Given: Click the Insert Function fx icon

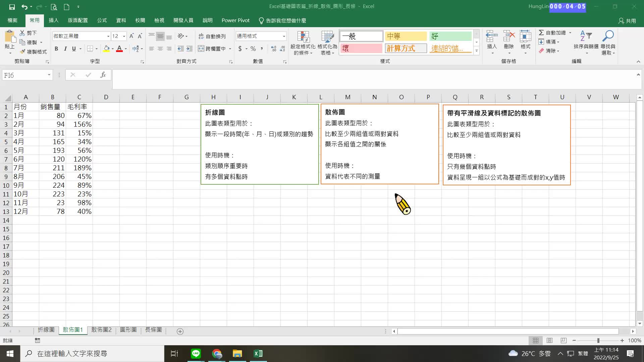Looking at the screenshot, I should click(103, 75).
